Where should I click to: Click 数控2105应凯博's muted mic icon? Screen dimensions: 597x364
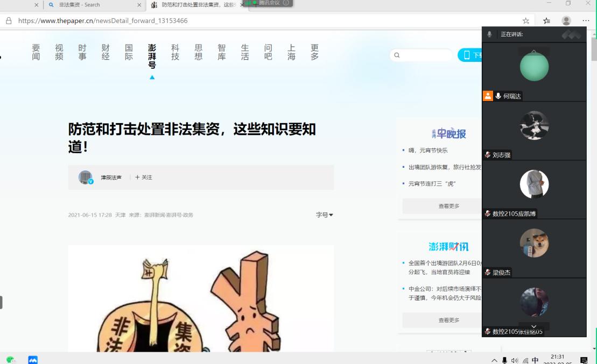[488, 214]
